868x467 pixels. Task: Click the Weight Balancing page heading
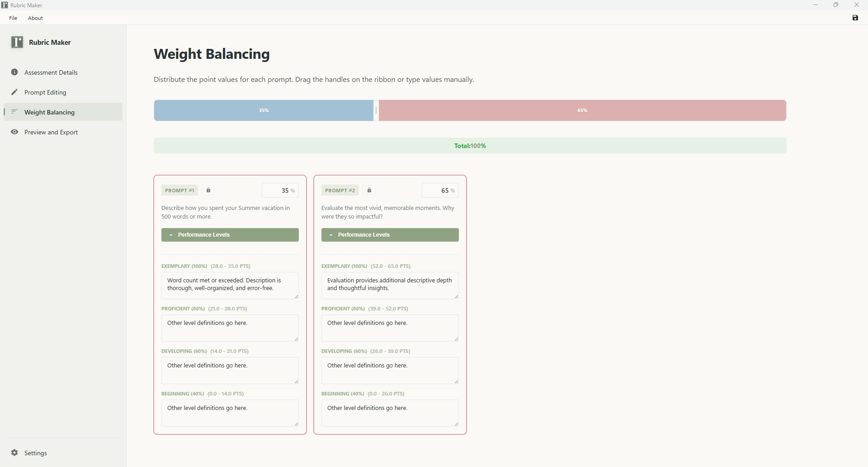coord(212,54)
